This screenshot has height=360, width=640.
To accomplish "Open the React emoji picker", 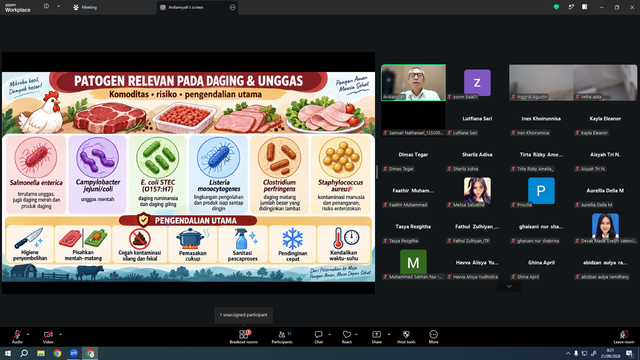I will tap(347, 337).
